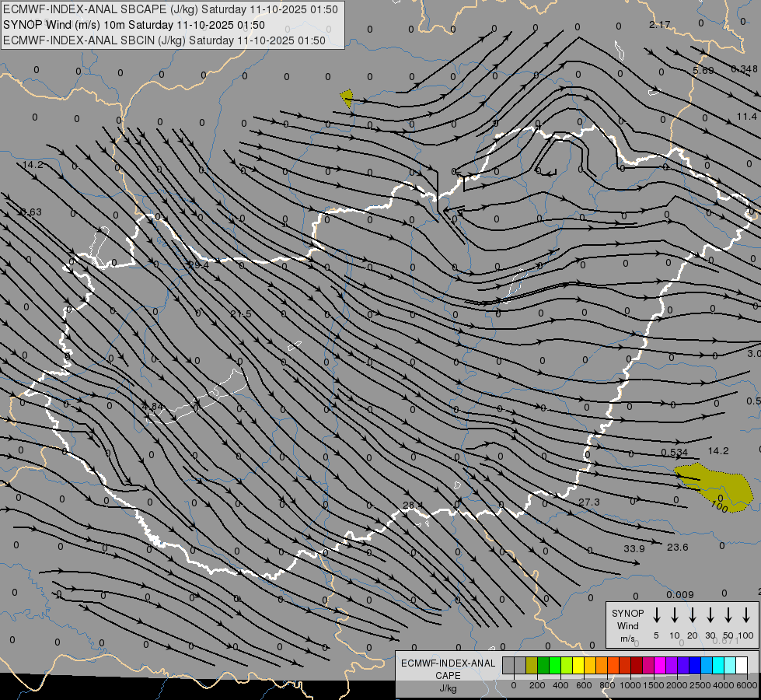
Task: Click the small olive CAPE polygon at top
Action: [x=347, y=98]
